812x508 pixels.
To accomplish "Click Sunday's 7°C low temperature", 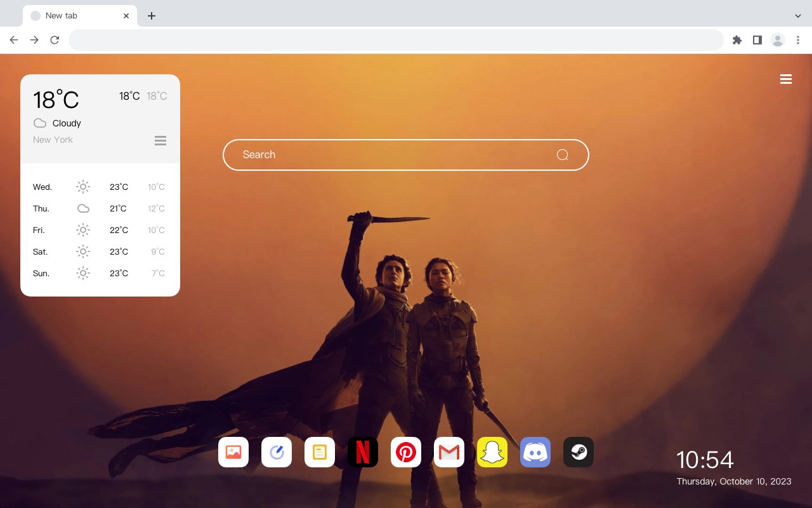I will pos(158,273).
